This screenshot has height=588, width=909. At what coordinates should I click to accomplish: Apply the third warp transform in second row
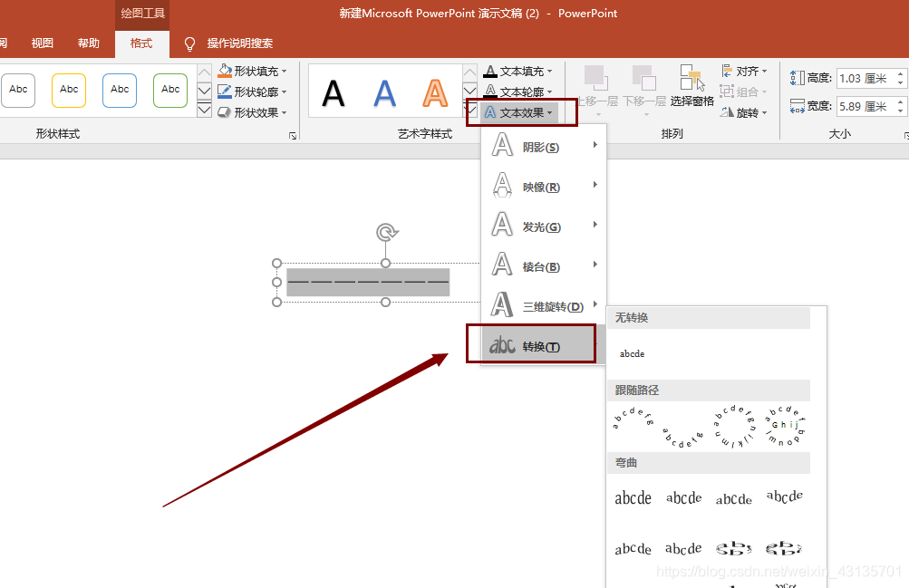point(734,548)
